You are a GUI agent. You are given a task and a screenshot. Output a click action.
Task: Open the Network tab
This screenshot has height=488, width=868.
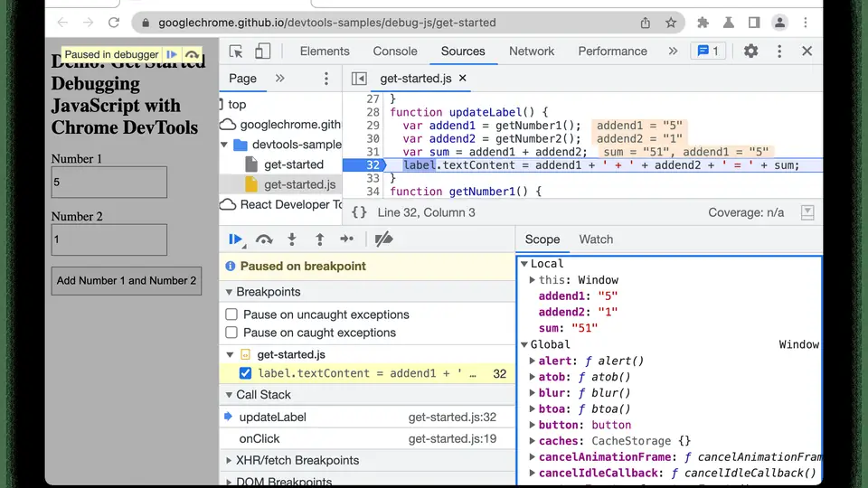(x=532, y=52)
